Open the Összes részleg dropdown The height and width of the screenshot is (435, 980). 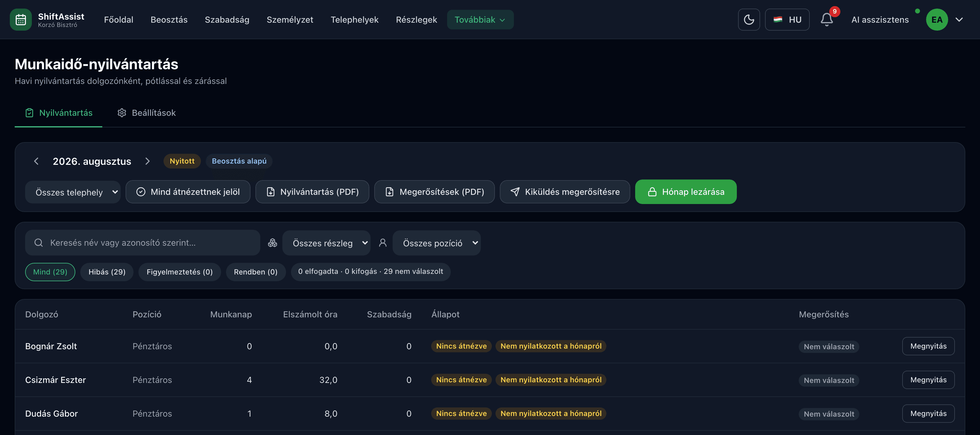(326, 243)
